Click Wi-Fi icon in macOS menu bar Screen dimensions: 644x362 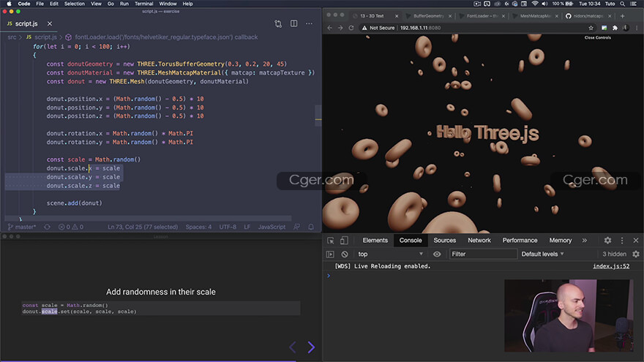point(534,4)
